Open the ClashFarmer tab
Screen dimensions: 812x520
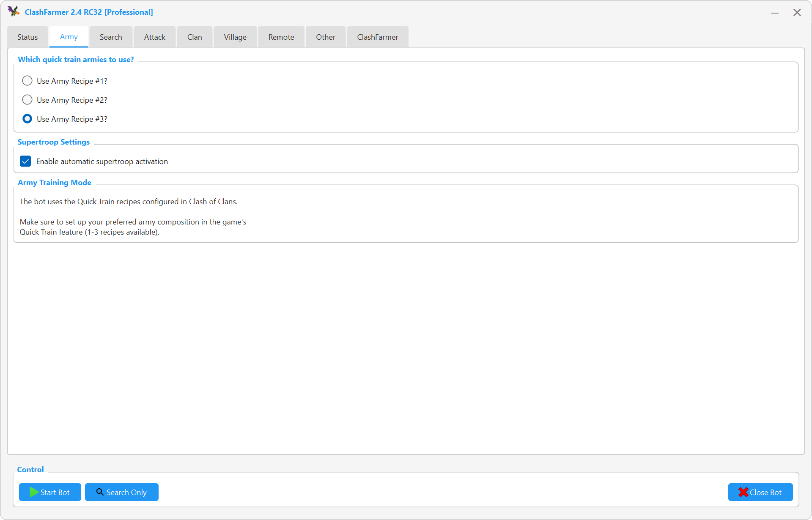point(378,37)
